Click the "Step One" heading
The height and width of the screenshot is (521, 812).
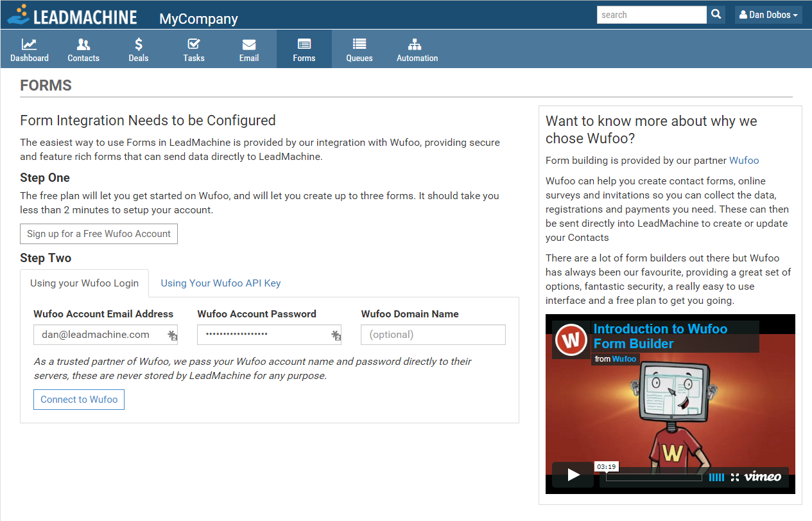(x=45, y=178)
